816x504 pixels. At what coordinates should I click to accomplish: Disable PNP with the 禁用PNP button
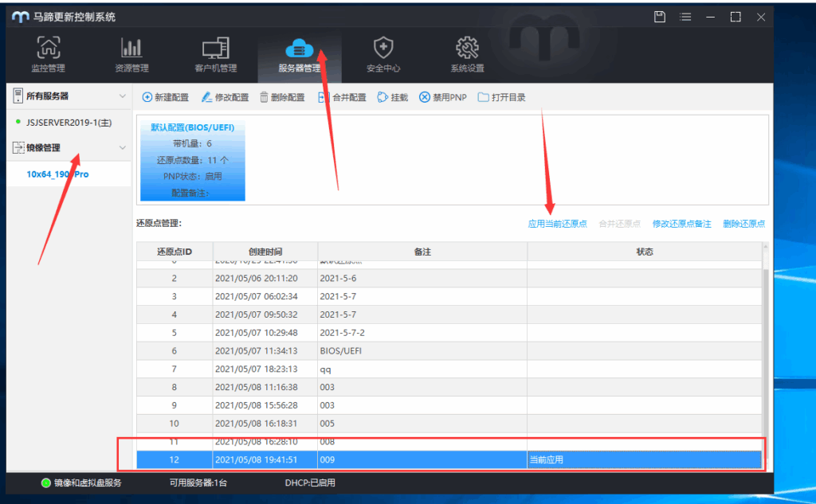443,97
